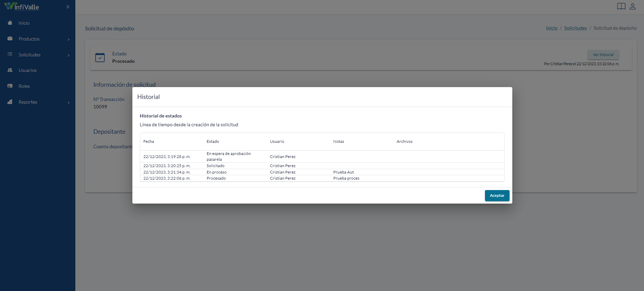Expand the Reportes submenu chevron

(69, 103)
